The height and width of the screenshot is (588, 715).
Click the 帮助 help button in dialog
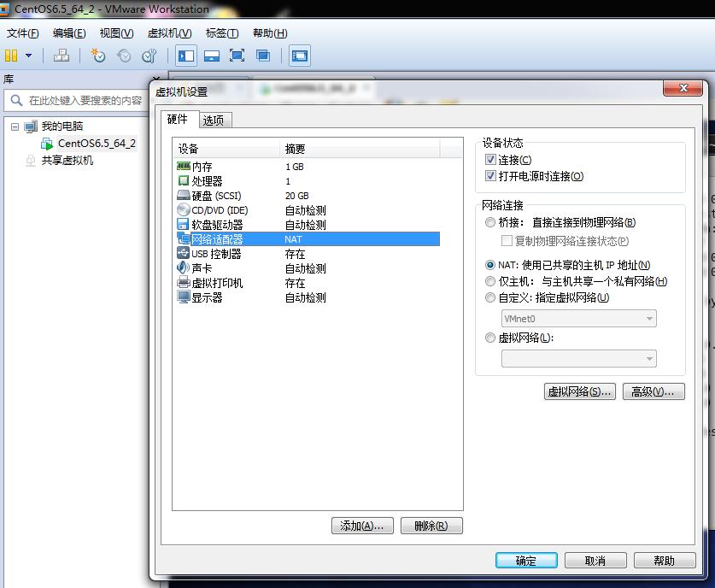click(x=665, y=561)
